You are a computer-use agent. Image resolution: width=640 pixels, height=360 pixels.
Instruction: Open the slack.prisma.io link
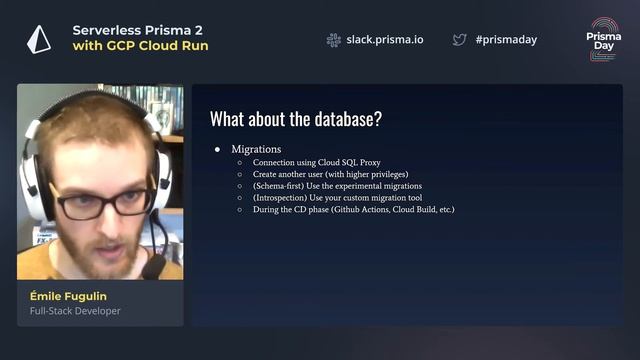click(x=385, y=40)
